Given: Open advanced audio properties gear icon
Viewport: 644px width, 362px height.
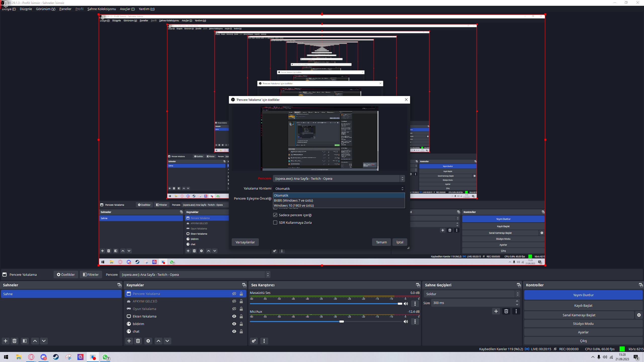Looking at the screenshot, I should [254, 341].
